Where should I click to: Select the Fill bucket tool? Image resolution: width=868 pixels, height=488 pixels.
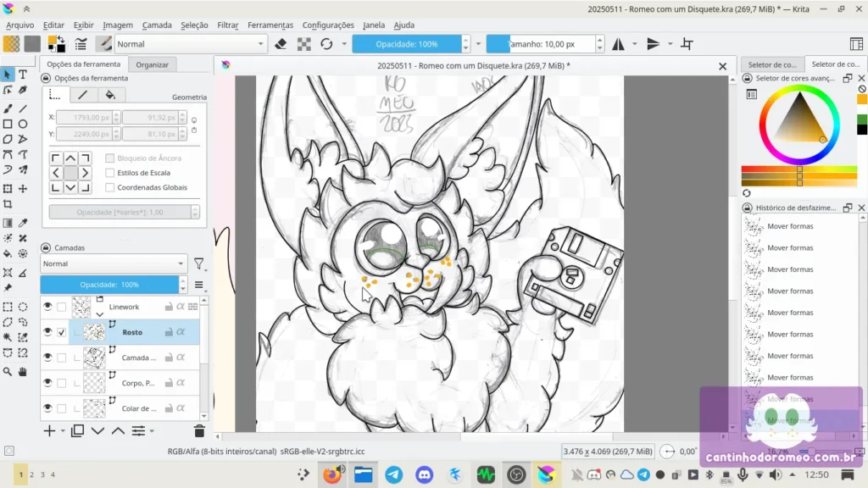(x=8, y=254)
